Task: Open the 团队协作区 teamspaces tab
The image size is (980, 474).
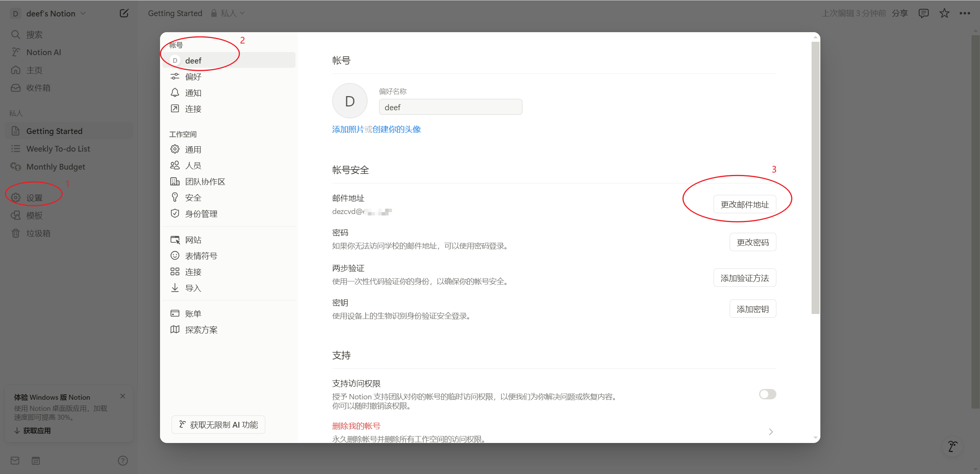Action: point(229,181)
